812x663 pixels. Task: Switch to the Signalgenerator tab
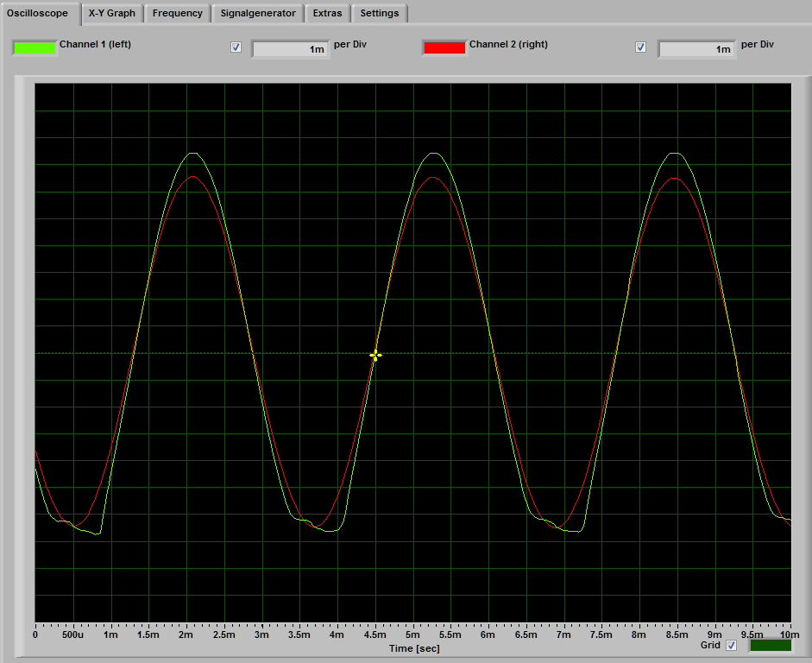258,14
